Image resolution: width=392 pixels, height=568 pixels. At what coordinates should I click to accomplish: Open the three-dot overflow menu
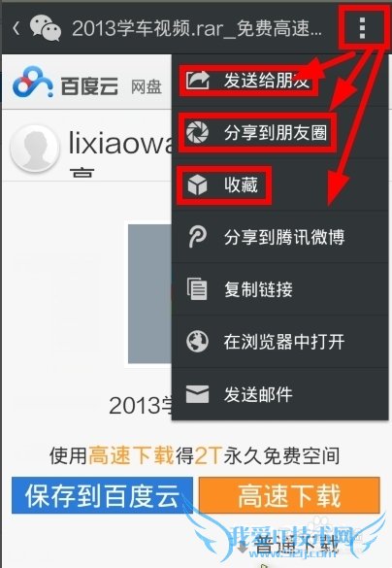pos(362,27)
